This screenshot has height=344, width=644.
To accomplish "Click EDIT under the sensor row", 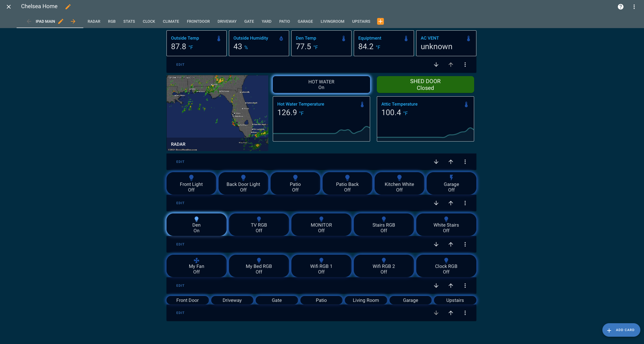I will pos(180,65).
